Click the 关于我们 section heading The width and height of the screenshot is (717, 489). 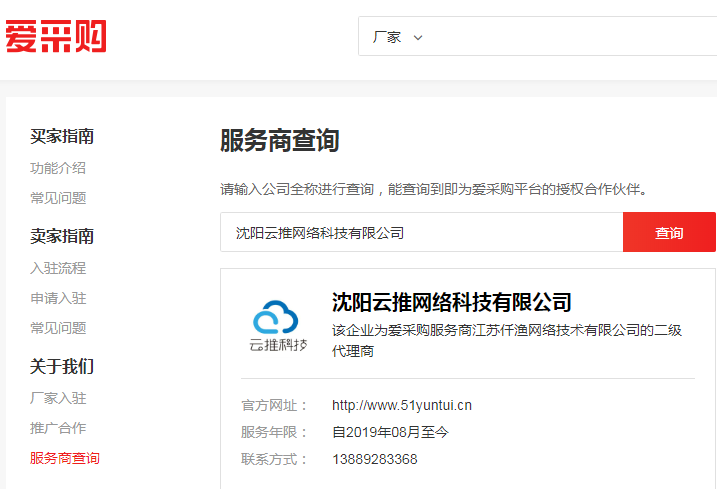coord(62,367)
